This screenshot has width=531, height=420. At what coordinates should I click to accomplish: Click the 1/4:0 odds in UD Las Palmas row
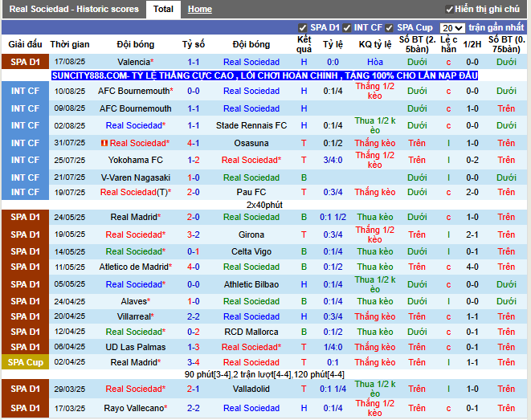(333, 347)
